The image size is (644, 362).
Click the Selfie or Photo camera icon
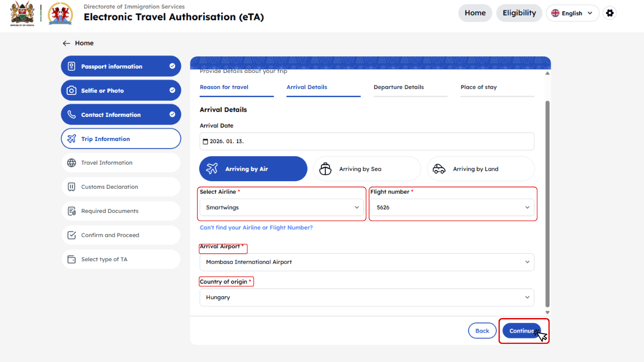click(x=71, y=91)
